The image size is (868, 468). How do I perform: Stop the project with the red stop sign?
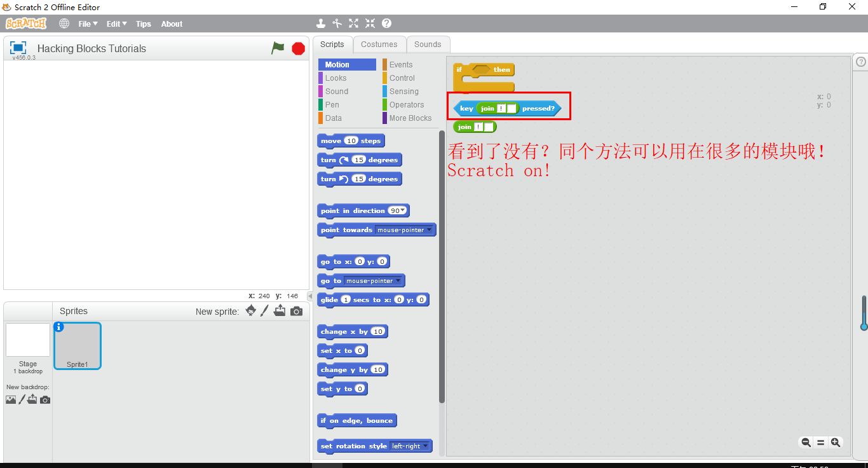click(298, 48)
